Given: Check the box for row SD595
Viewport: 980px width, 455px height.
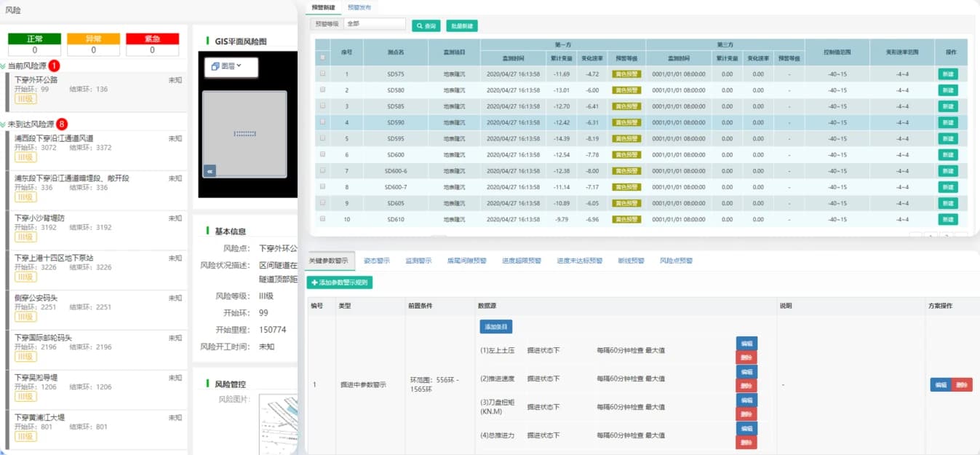Looking at the screenshot, I should (x=322, y=138).
